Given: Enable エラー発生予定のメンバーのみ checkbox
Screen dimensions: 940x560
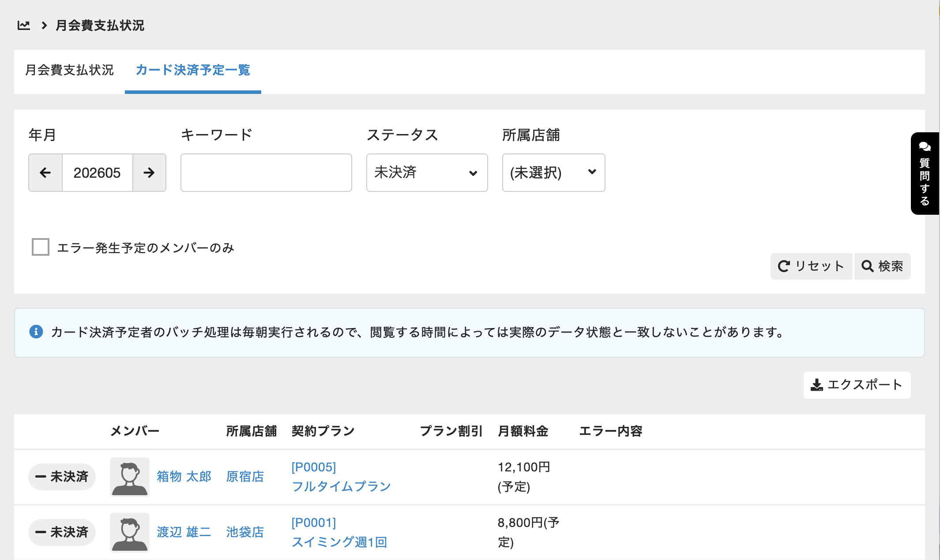Looking at the screenshot, I should tap(41, 247).
